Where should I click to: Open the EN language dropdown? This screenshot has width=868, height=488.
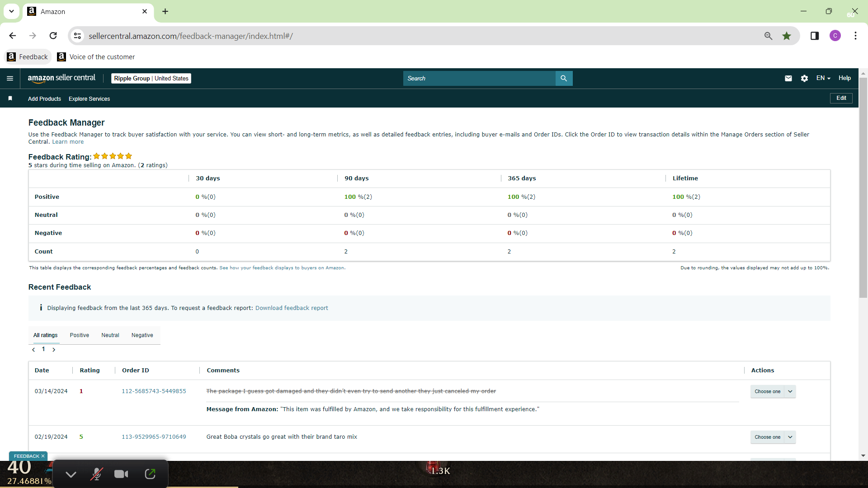(x=823, y=78)
